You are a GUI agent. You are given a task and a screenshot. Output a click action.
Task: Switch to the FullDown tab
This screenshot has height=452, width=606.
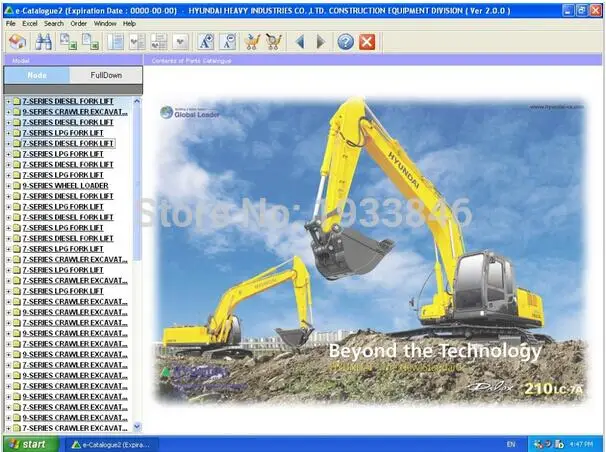tap(106, 75)
